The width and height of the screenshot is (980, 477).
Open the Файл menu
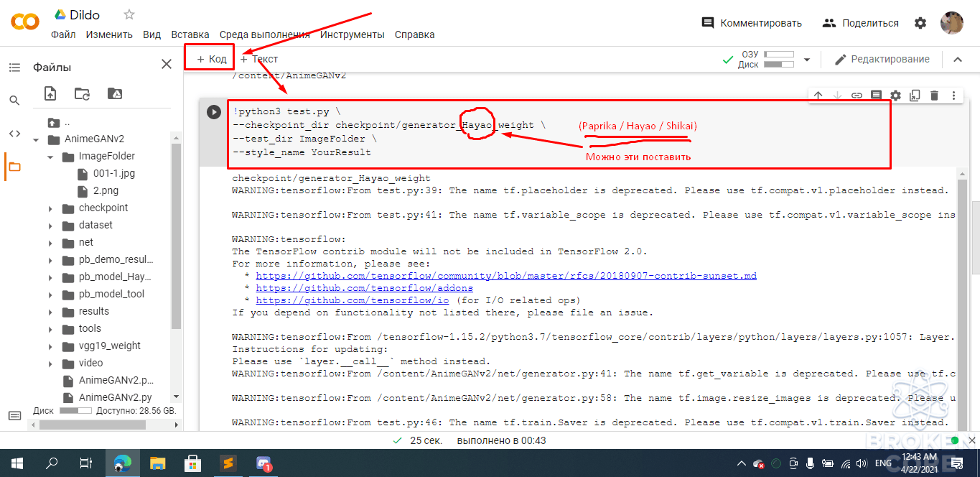pos(63,34)
